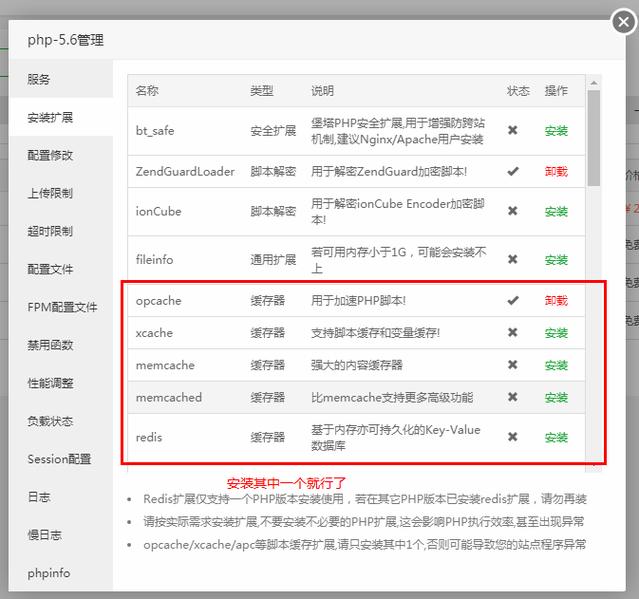Click the 名称 column header
Viewport: 639px width, 599px height.
(147, 90)
